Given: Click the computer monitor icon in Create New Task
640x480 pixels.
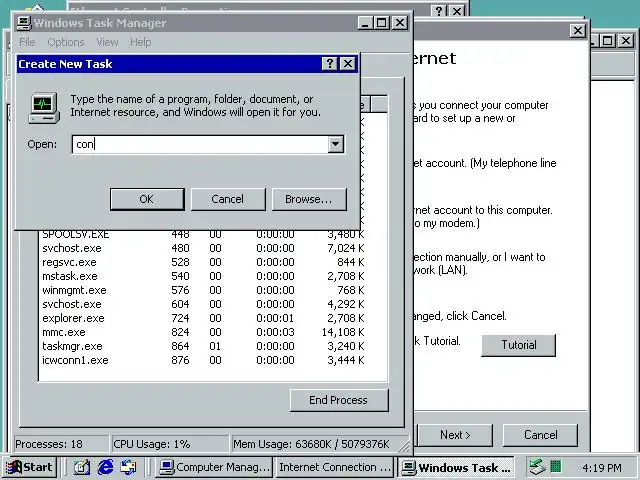Looking at the screenshot, I should click(x=44, y=108).
